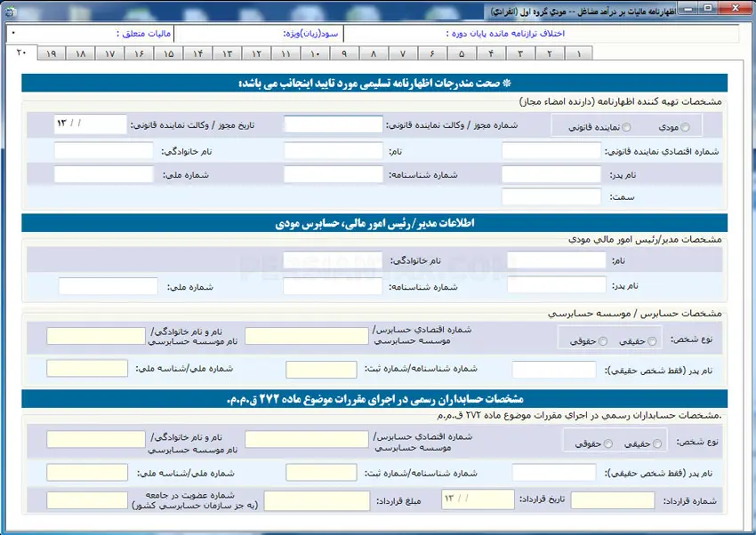Click the شماره مجوز / وکالت نماینده قانونی field
The width and height of the screenshot is (756, 535).
click(x=334, y=124)
